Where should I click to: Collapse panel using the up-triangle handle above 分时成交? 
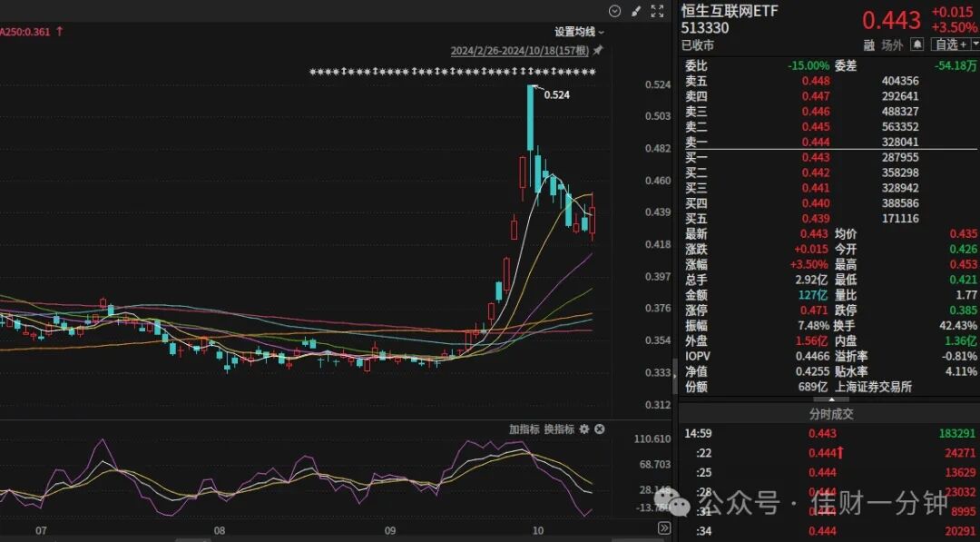(x=831, y=399)
